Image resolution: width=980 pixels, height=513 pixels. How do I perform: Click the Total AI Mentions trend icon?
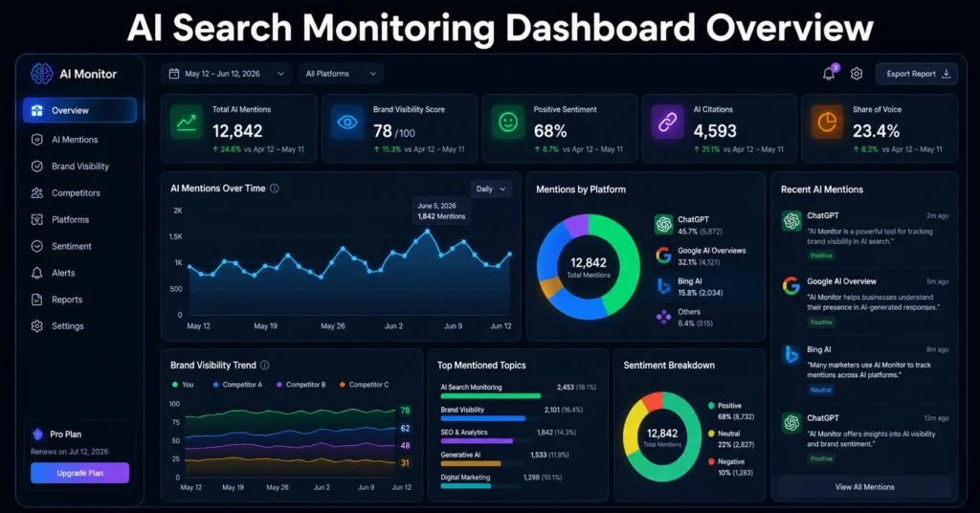(x=187, y=122)
